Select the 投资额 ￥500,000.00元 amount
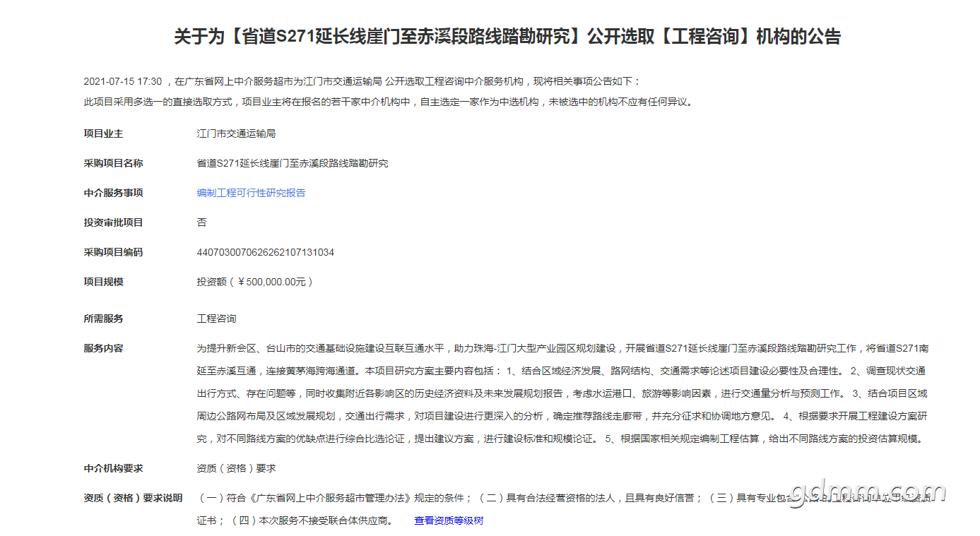 point(254,282)
